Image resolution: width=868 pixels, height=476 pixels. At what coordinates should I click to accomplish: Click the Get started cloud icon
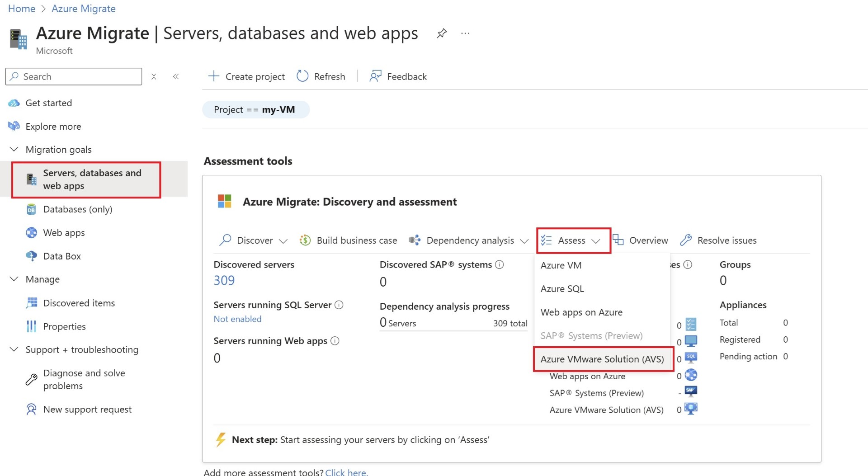tap(14, 103)
